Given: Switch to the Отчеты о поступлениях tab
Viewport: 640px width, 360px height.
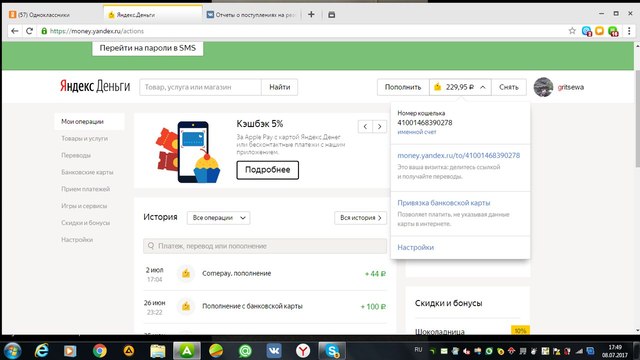Looking at the screenshot, I should (x=251, y=15).
